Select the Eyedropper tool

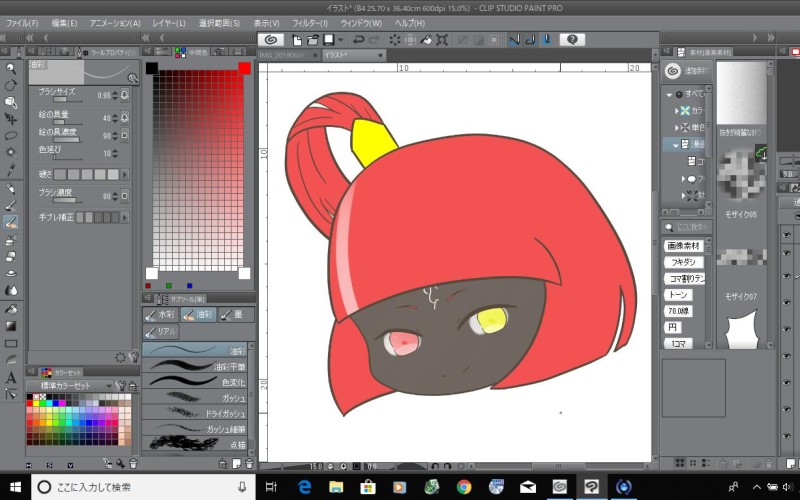point(11,169)
